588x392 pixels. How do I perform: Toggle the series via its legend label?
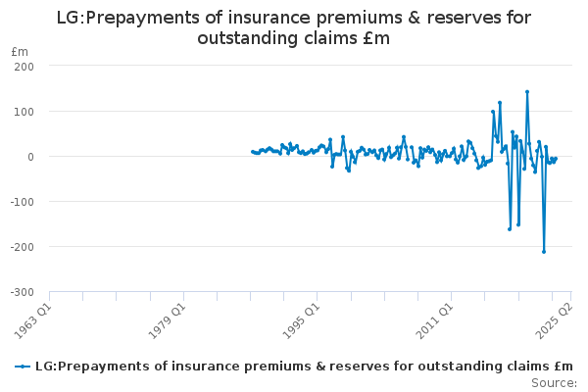click(x=304, y=367)
